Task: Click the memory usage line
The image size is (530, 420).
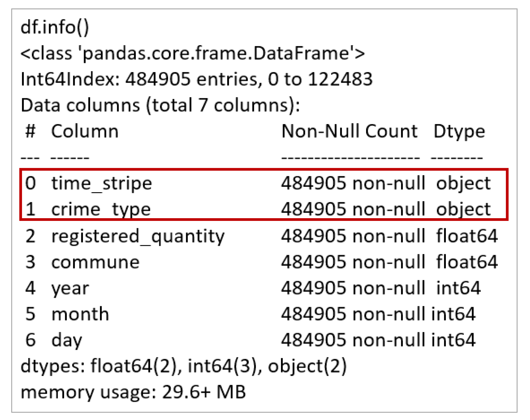Action: coord(133,392)
